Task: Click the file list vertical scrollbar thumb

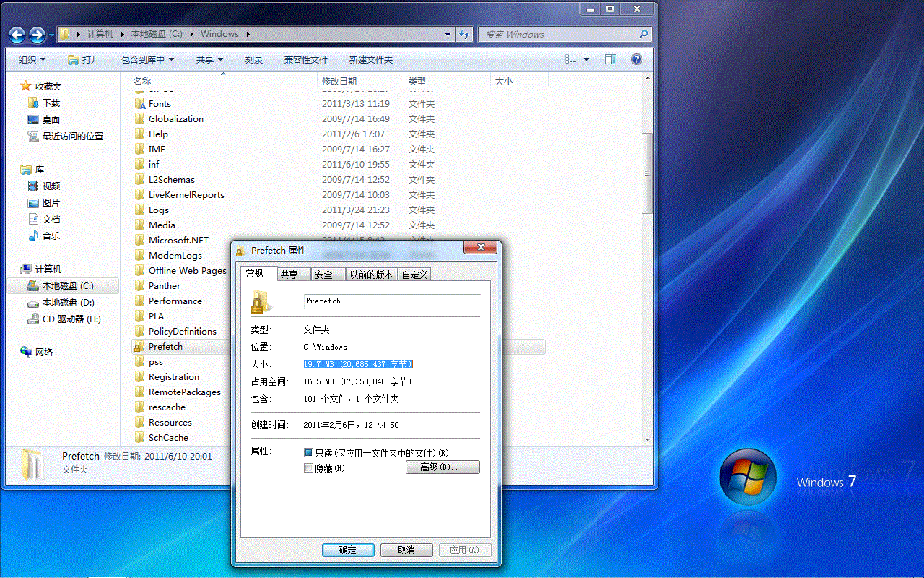Action: pyautogui.click(x=647, y=173)
